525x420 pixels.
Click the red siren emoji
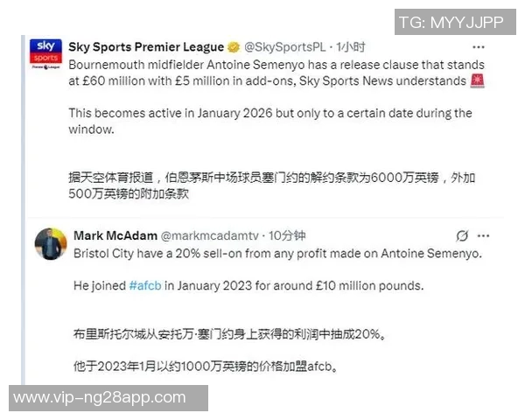[x=477, y=80]
